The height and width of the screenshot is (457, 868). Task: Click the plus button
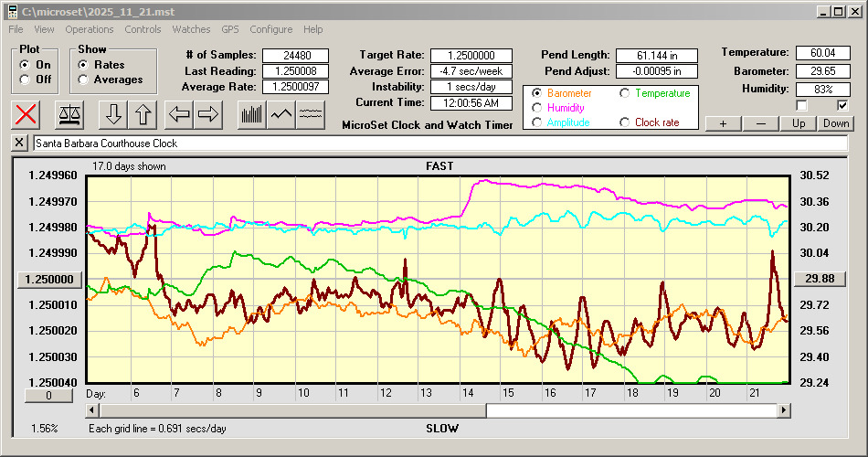click(723, 123)
